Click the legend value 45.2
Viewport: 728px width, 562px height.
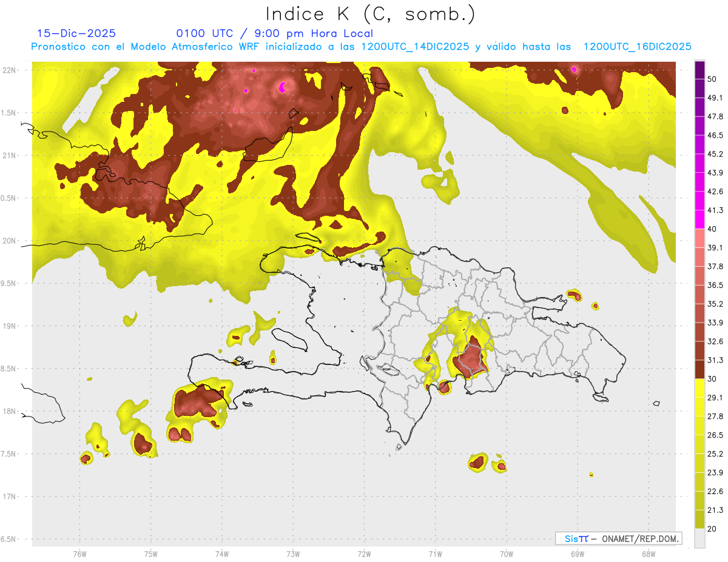[715, 154]
